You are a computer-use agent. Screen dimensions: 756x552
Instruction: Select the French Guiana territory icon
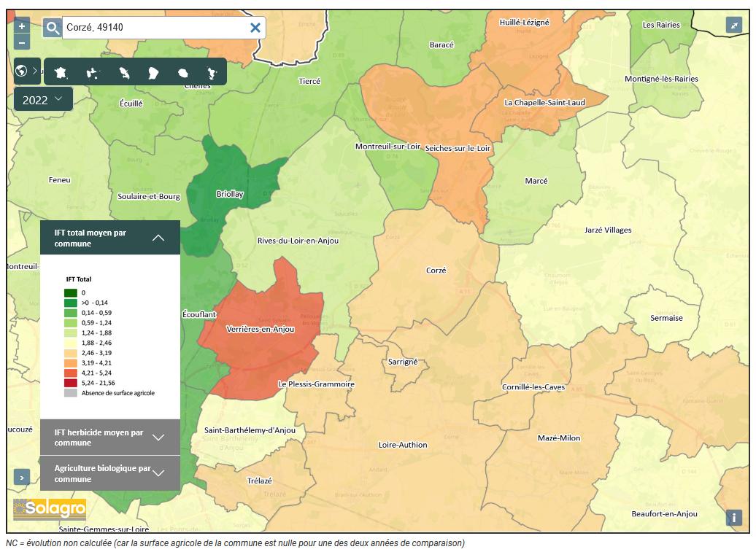click(153, 72)
